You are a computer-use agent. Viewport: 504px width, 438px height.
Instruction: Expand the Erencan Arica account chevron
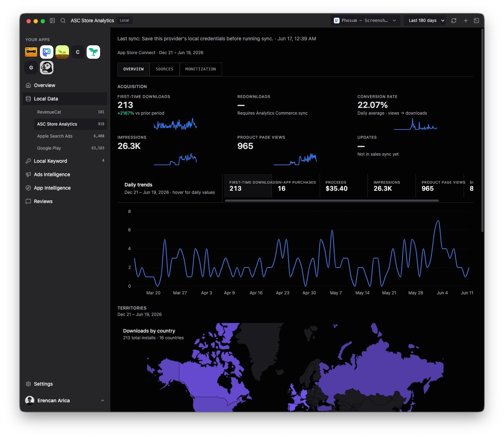(103, 400)
